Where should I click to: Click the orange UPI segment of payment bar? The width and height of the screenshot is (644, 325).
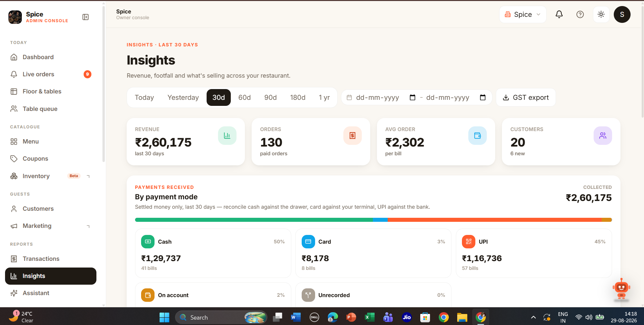(x=495, y=220)
